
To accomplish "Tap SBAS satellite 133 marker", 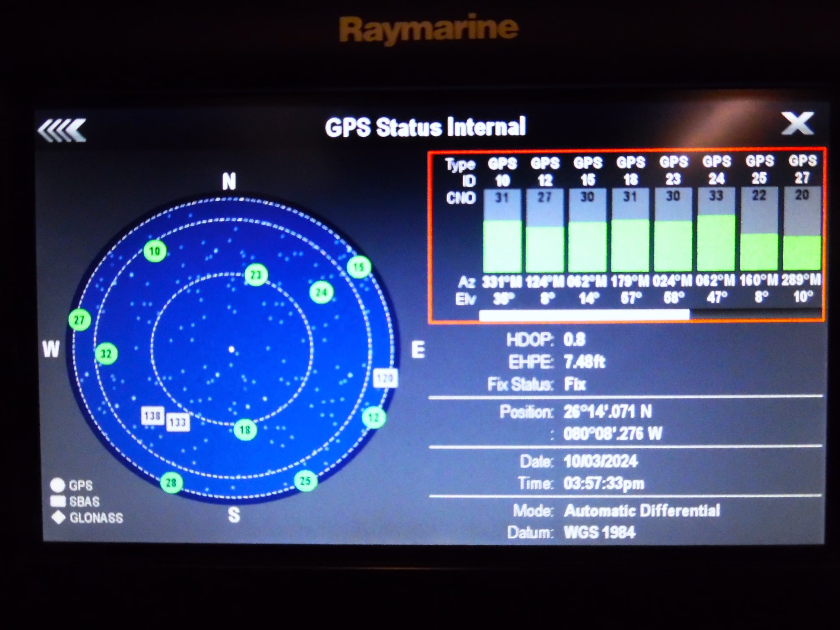I will [x=178, y=422].
